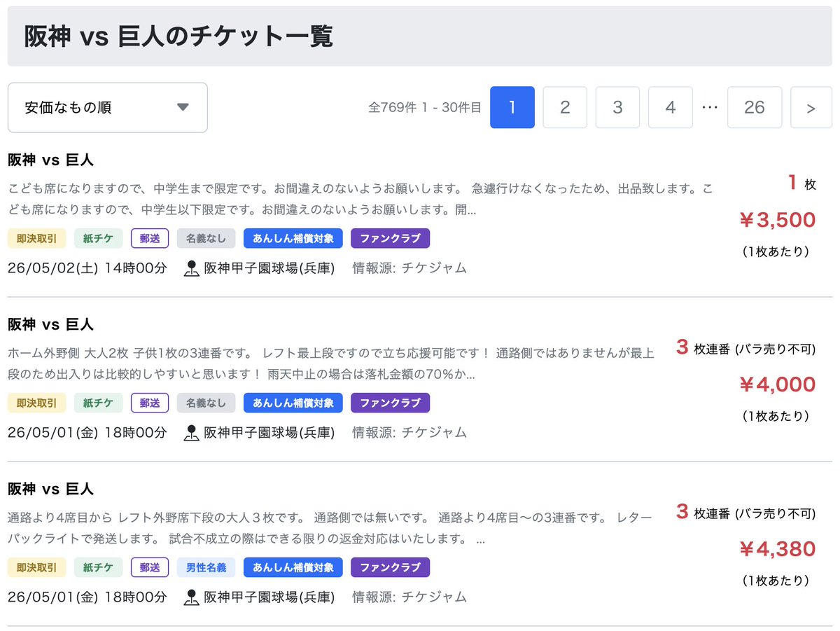Click 3 枚連番 label in the ¥4,000 listing
Screen dimensions: 840x631
tap(746, 348)
